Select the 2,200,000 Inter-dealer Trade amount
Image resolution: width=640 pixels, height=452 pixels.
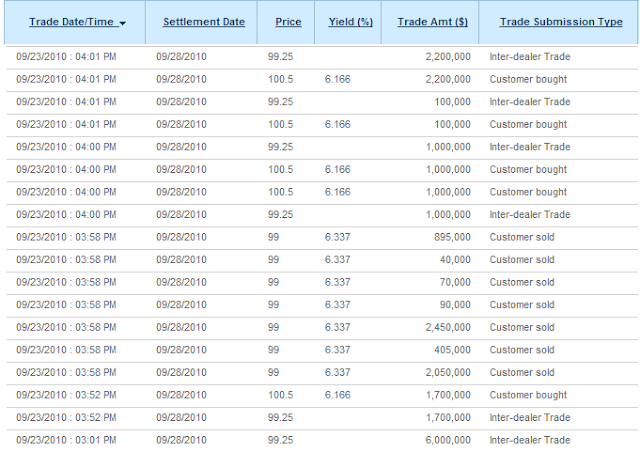click(x=448, y=57)
